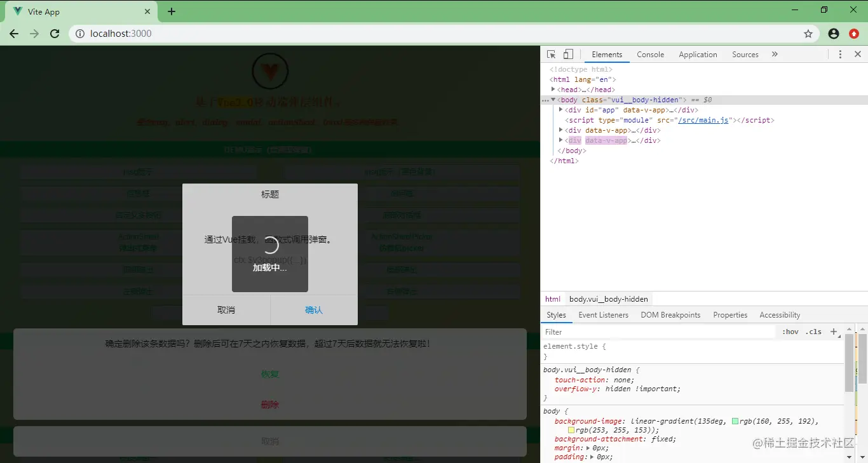Show more DevTools tabs chevron
The width and height of the screenshot is (868, 463).
pyautogui.click(x=775, y=55)
